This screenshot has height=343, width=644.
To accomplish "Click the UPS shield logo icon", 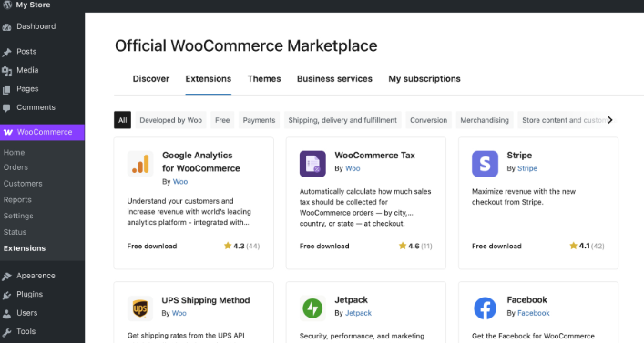I will [x=140, y=308].
